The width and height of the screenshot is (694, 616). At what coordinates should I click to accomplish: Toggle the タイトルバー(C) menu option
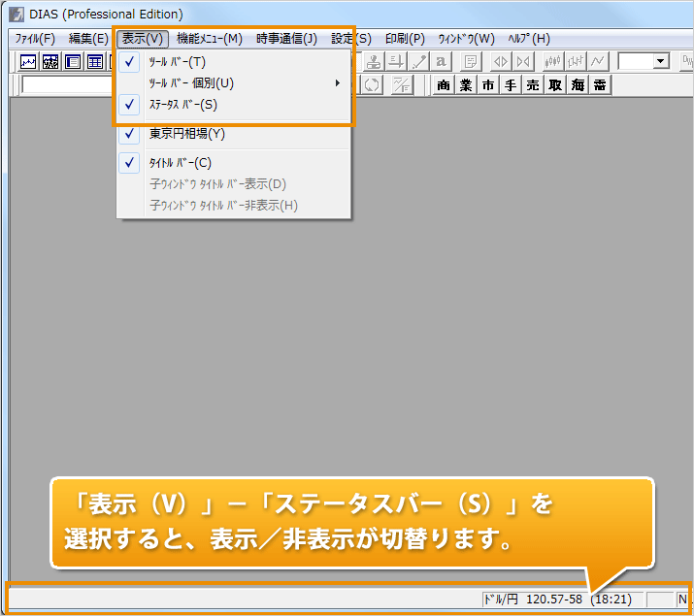pyautogui.click(x=180, y=163)
